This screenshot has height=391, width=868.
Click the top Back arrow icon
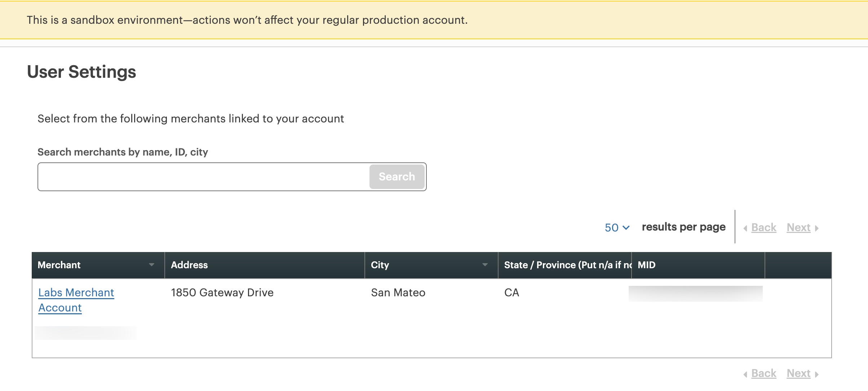[x=745, y=228]
